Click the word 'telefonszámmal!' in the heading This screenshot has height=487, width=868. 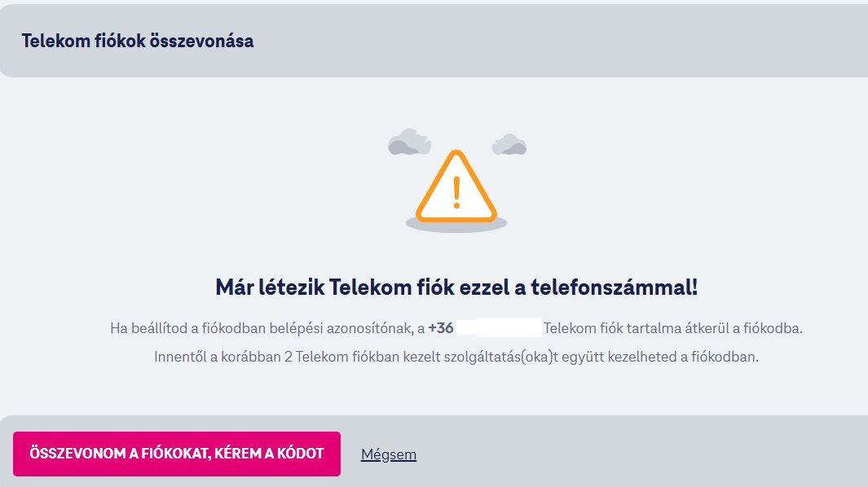point(615,287)
